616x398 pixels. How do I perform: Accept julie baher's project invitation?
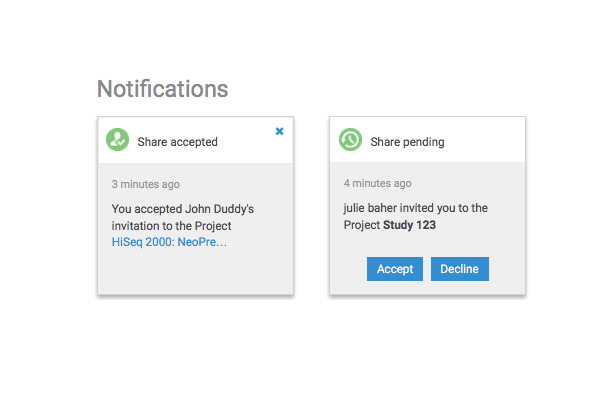(x=395, y=269)
